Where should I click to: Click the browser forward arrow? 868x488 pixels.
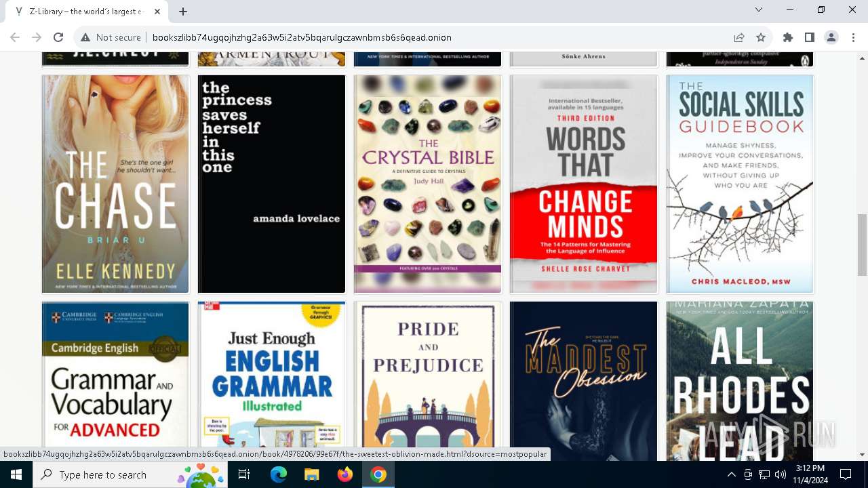(37, 37)
